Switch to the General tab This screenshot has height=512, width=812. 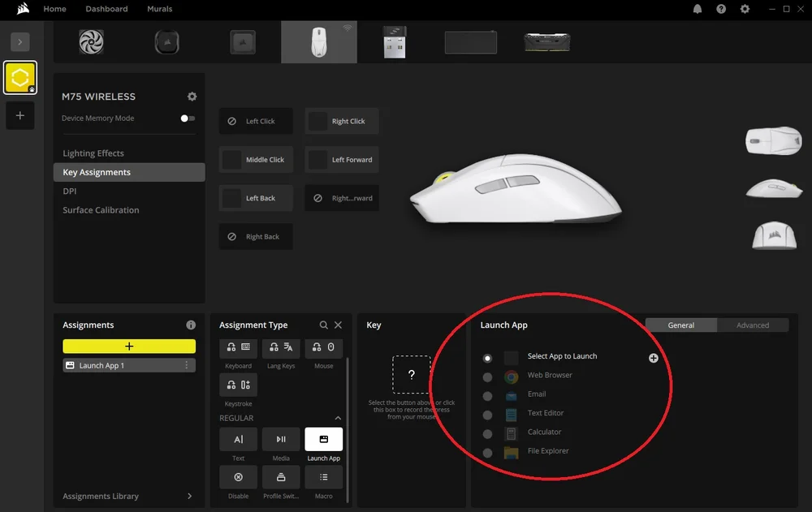click(x=681, y=325)
